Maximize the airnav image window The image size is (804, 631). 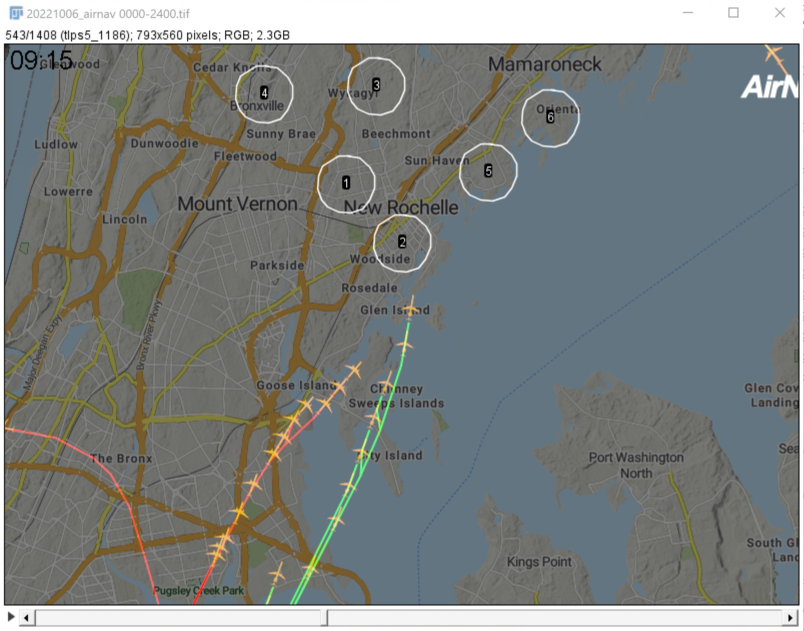pyautogui.click(x=733, y=13)
